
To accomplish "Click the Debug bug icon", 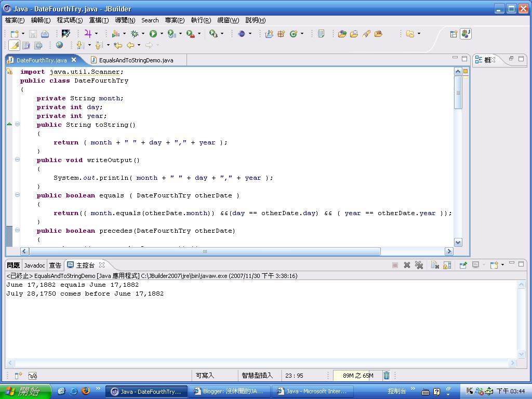I will click(135, 34).
